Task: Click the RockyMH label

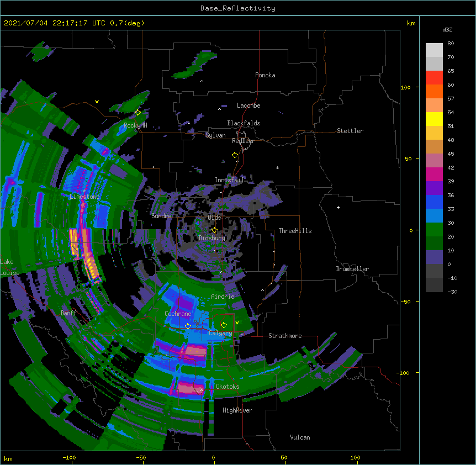Action: [x=135, y=125]
